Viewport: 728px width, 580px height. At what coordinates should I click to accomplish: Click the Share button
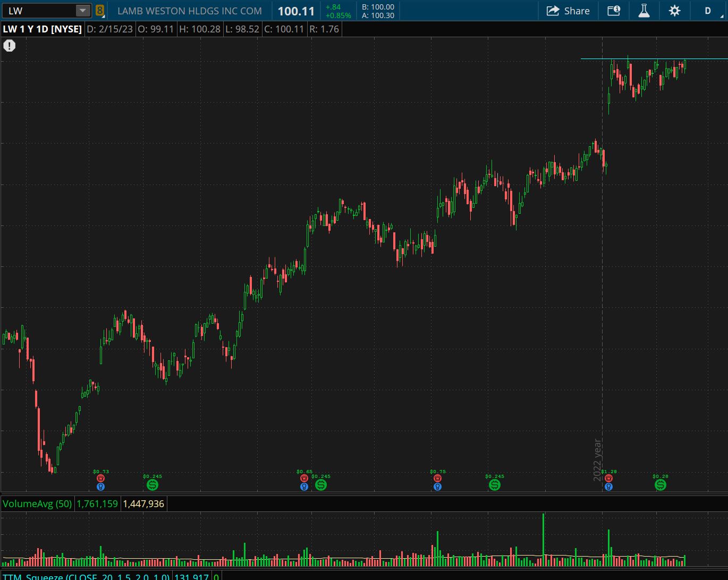[568, 11]
